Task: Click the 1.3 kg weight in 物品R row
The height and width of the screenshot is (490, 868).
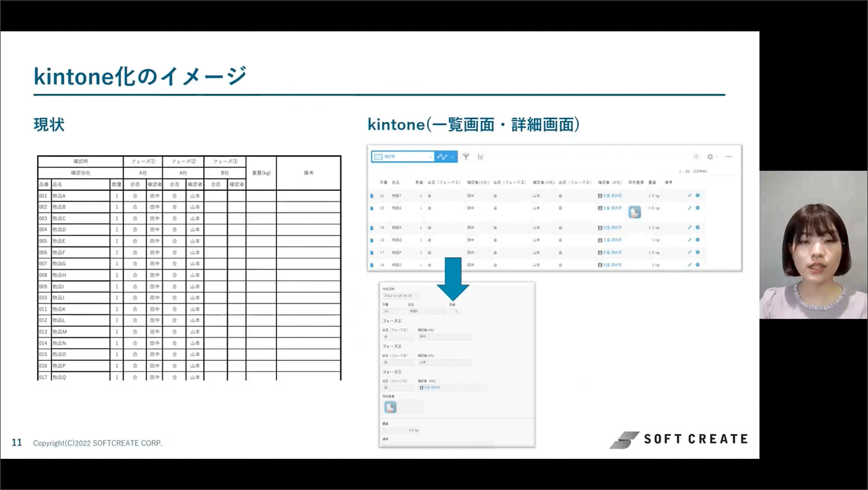Action: pos(654,227)
